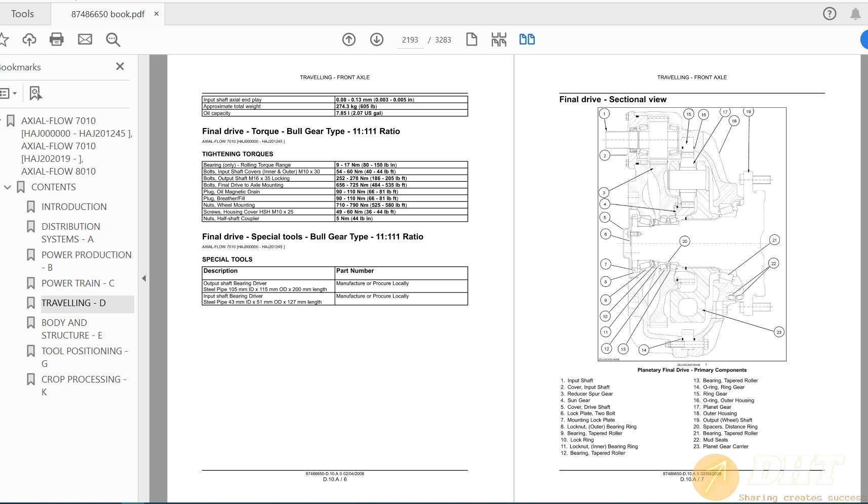Send file by email envelope icon

85,39
